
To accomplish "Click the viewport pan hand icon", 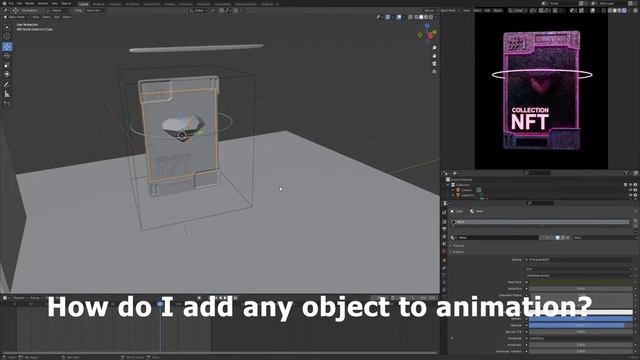I will pos(434,56).
